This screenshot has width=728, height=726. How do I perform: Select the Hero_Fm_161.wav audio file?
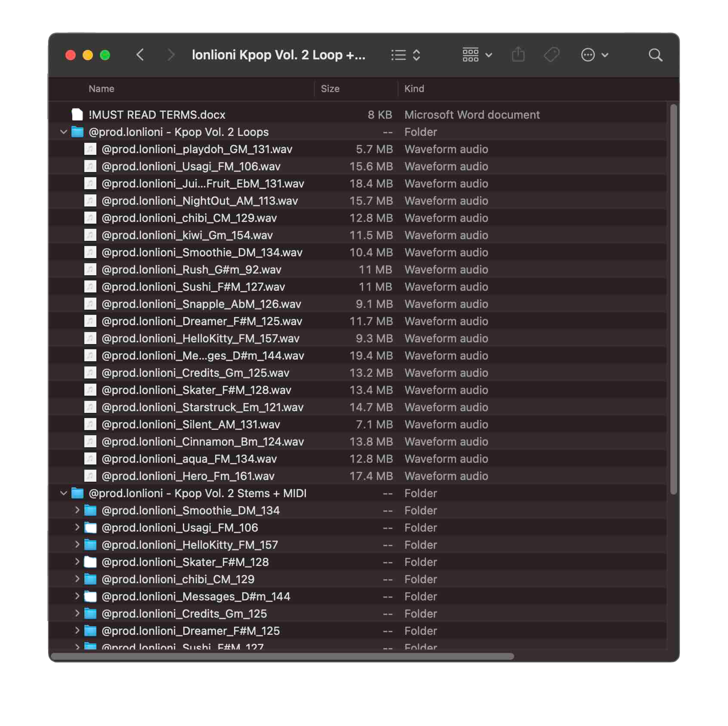[x=188, y=476]
